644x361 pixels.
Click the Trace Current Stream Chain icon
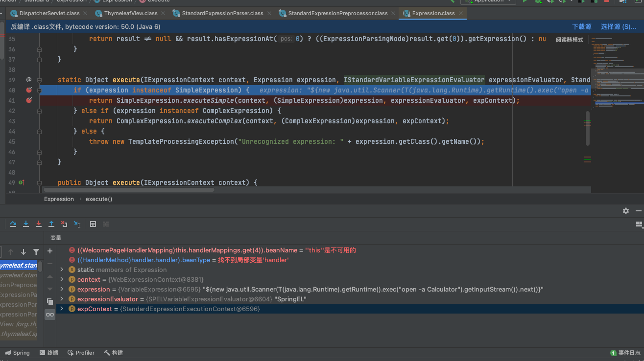[x=106, y=224]
